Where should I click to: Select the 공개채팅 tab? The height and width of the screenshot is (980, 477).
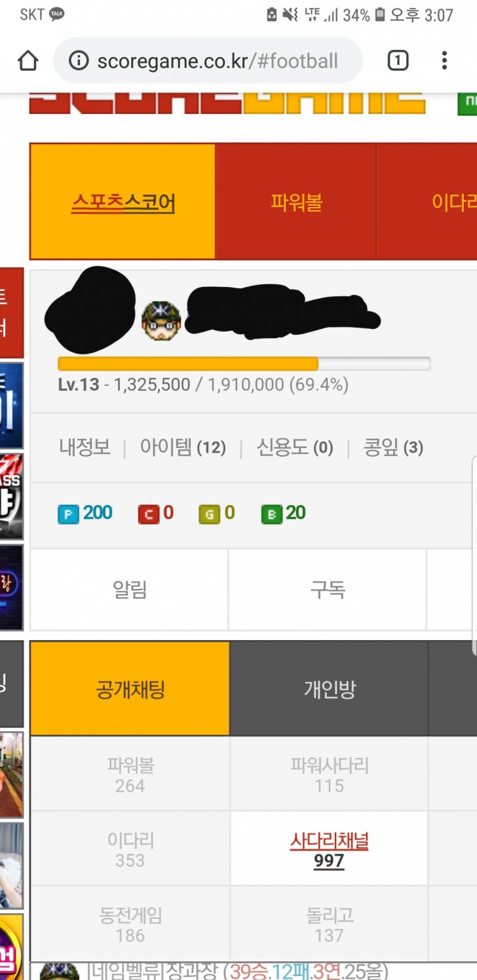click(130, 688)
